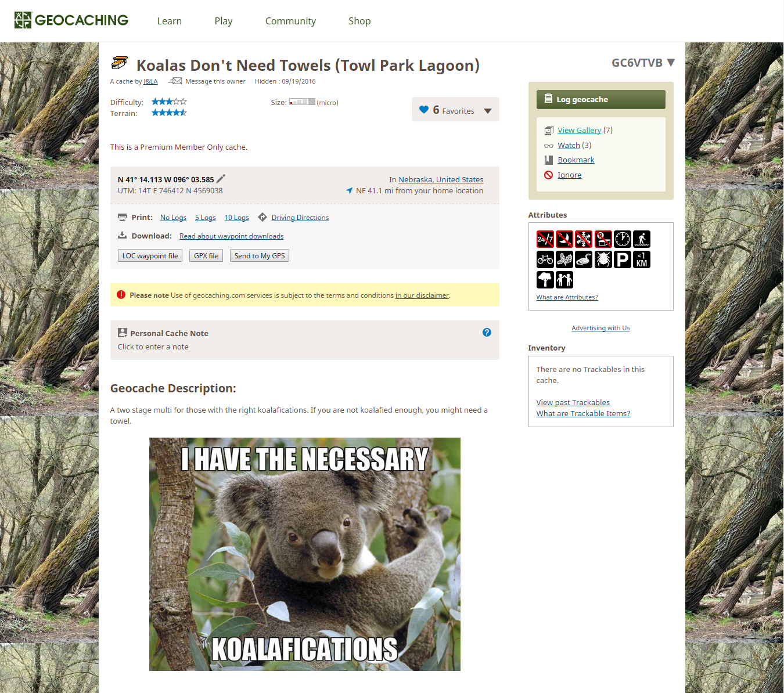Click the bicycles attribute icon
This screenshot has width=784, height=693.
pyautogui.click(x=545, y=259)
